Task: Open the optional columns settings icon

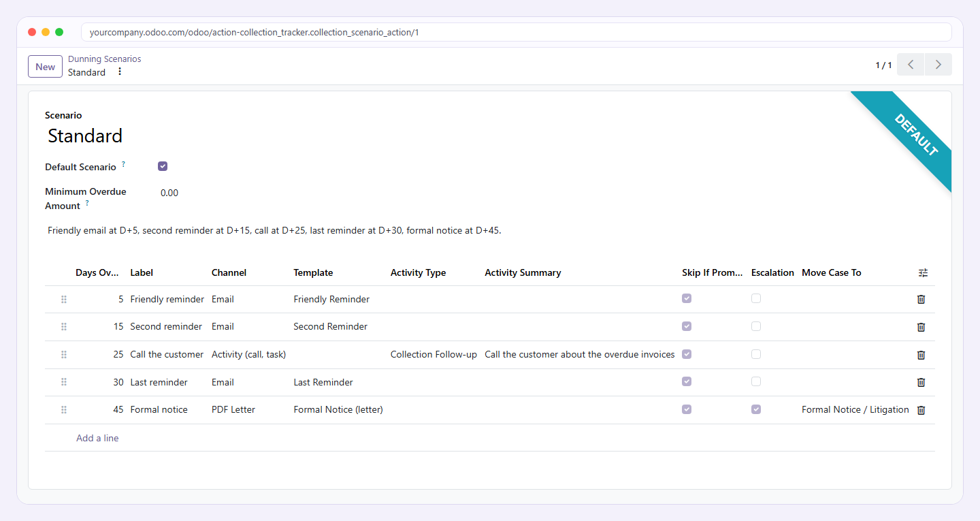Action: coord(923,272)
